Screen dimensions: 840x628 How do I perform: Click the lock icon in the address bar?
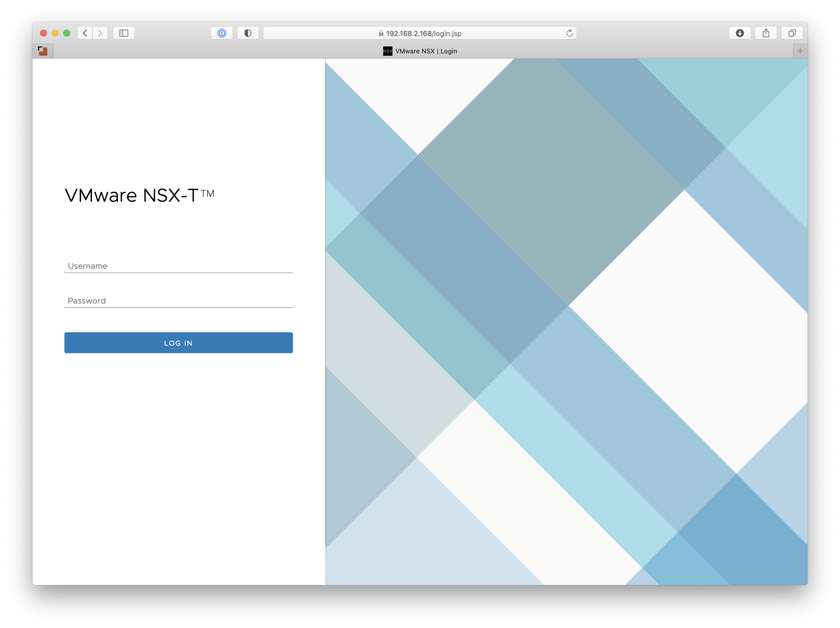(381, 33)
